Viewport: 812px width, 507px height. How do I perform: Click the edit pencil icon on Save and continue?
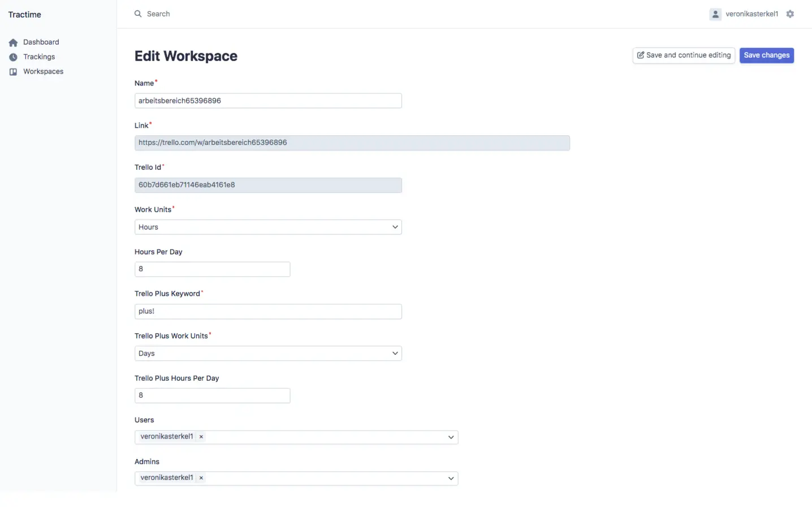click(x=641, y=55)
